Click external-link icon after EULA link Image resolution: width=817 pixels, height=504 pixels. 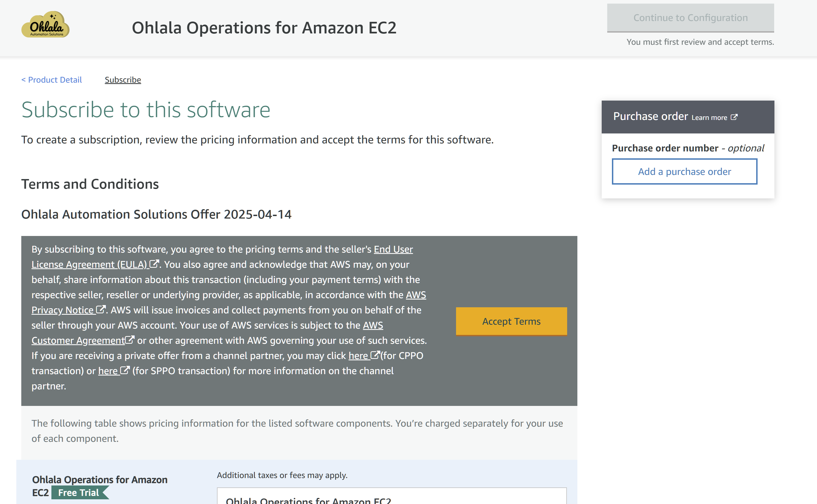[154, 264]
